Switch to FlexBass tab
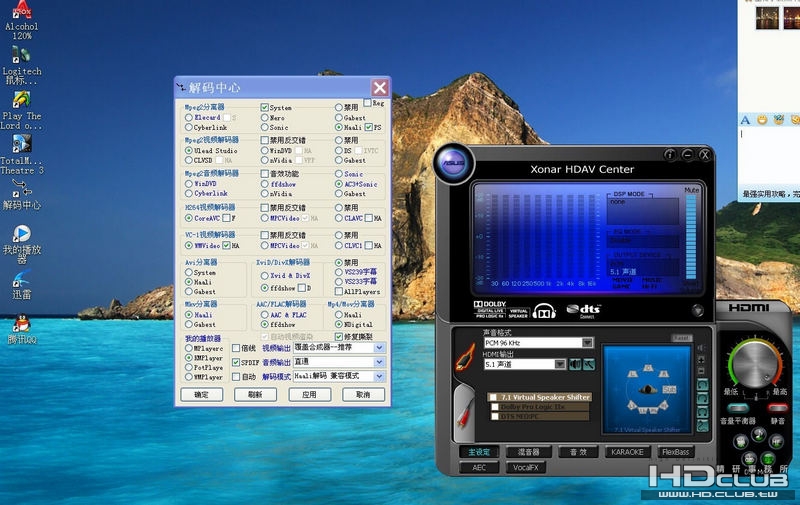Screen dimensions: 800x505 (x=675, y=452)
